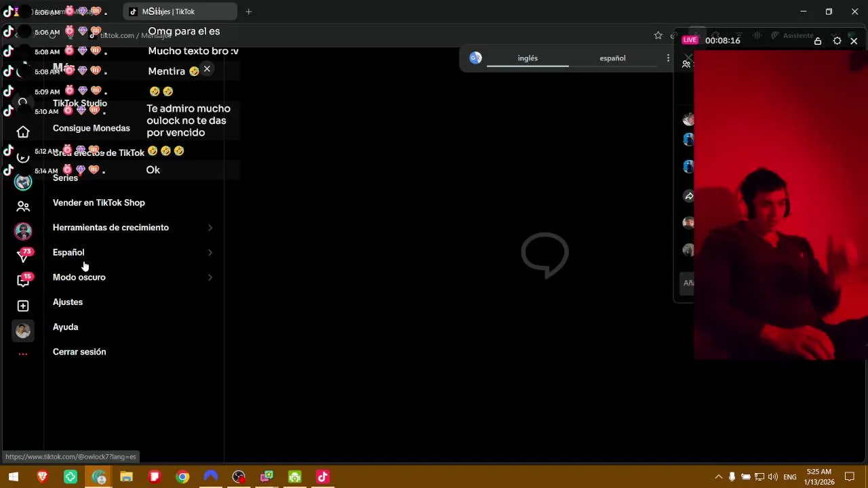Screen dimensions: 868x488
Task: Open the blue arc app in taskbar
Action: coord(211,476)
